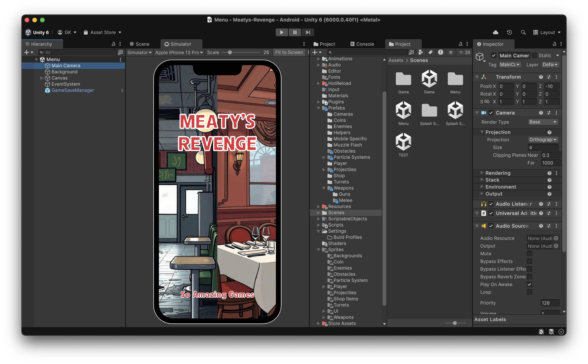The height and width of the screenshot is (364, 588).
Task: Disable the Audio Listener component checkbox
Action: coord(491,204)
